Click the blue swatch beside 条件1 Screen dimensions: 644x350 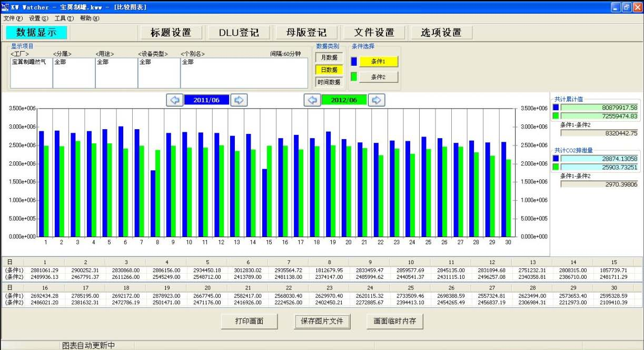tap(354, 62)
